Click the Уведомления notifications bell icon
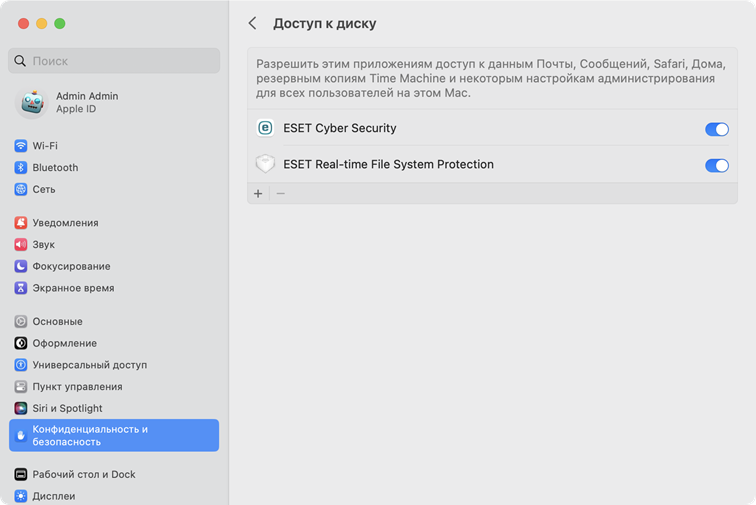The image size is (756, 505). [20, 223]
